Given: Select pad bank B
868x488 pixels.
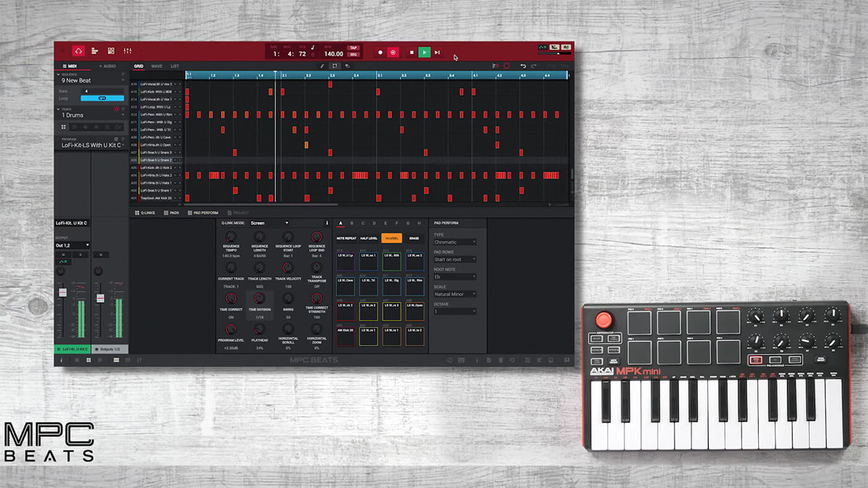Looking at the screenshot, I should [x=351, y=223].
